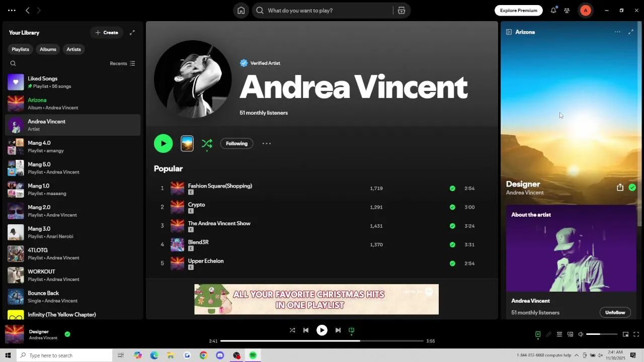This screenshot has height=362, width=644.
Task: Open Google Chrome from the taskbar
Action: [203, 355]
